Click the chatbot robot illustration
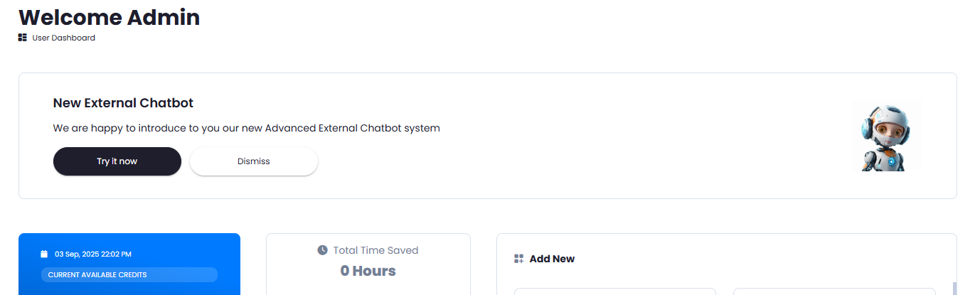The width and height of the screenshot is (980, 295). [x=885, y=136]
